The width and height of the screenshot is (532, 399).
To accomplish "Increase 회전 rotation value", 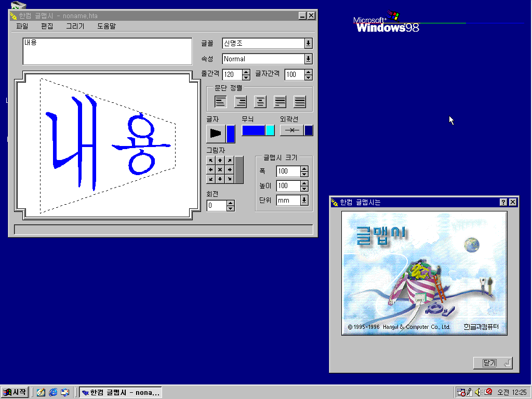I will click(230, 203).
